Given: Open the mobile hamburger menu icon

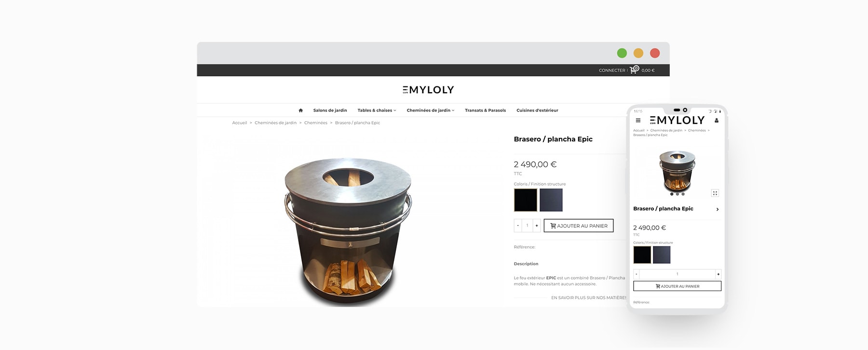Looking at the screenshot, I should click(638, 121).
